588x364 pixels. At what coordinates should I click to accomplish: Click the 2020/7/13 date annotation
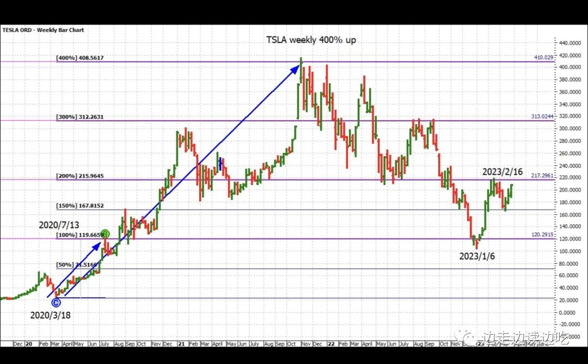pos(59,225)
